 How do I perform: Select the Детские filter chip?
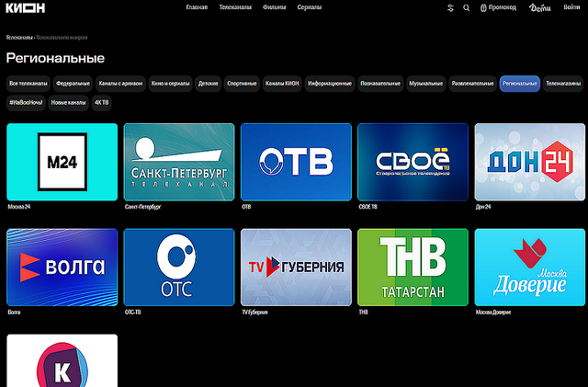coord(209,84)
